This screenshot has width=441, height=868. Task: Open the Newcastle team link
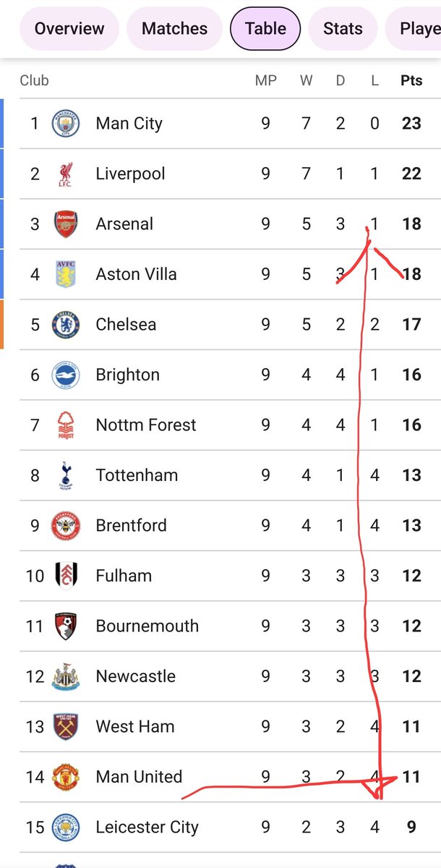[135, 676]
